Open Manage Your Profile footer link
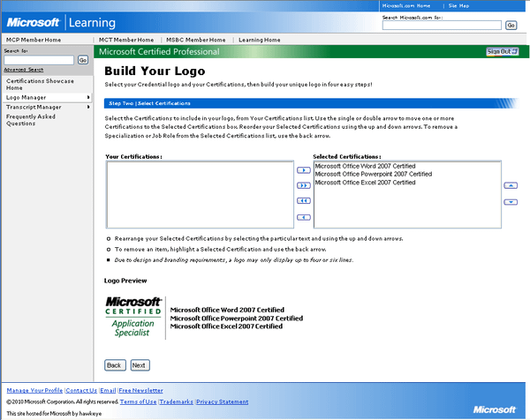Viewport: 530px width, 420px height. point(34,390)
